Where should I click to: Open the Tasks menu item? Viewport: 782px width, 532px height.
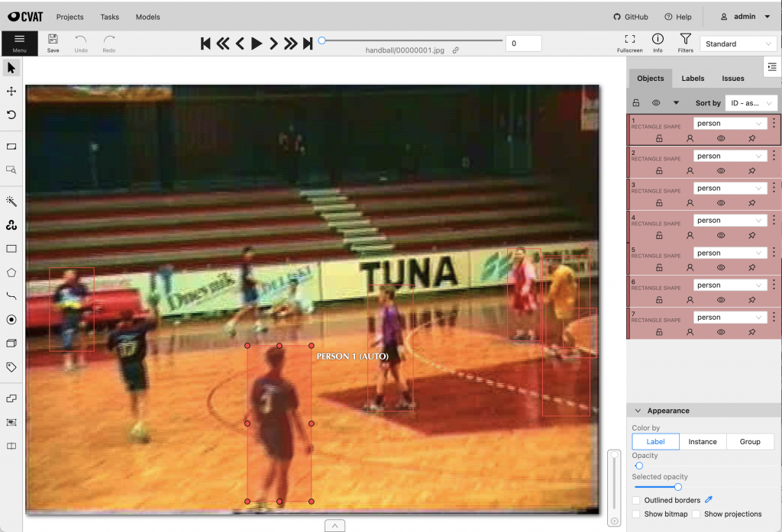[x=110, y=17]
